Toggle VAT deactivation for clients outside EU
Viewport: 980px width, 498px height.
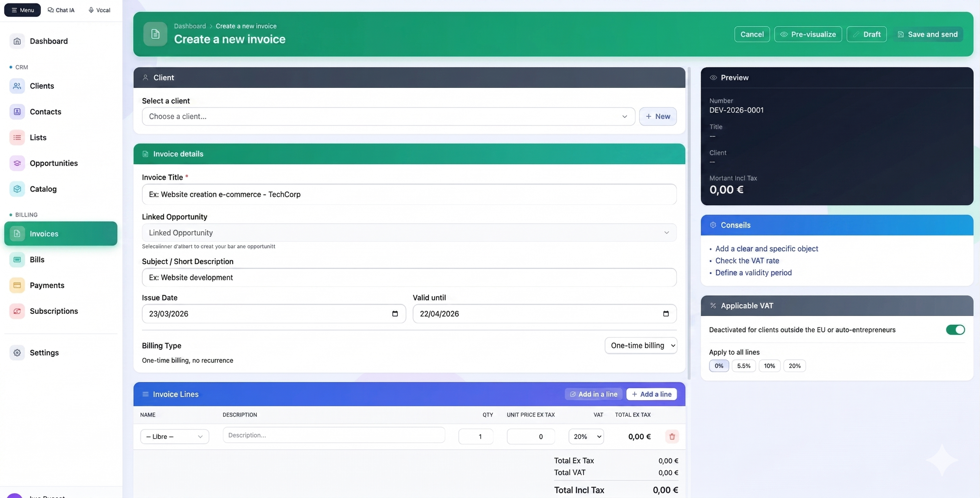(x=955, y=330)
